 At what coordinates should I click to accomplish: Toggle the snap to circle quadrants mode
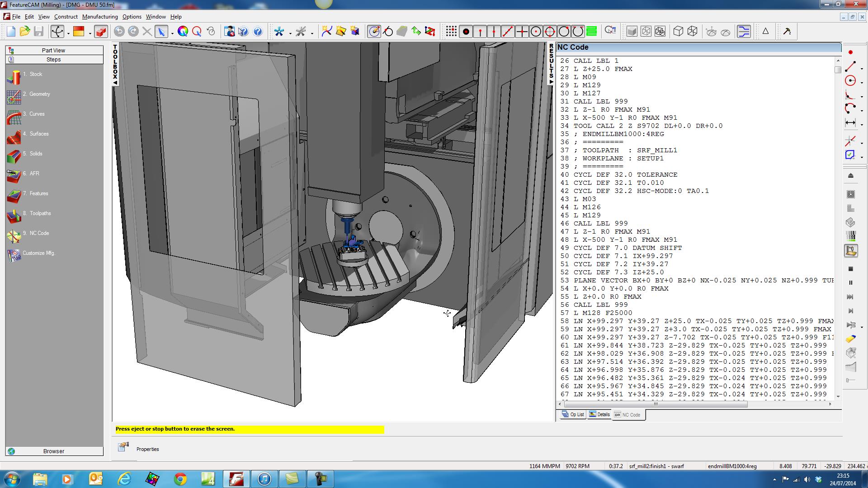coord(550,31)
